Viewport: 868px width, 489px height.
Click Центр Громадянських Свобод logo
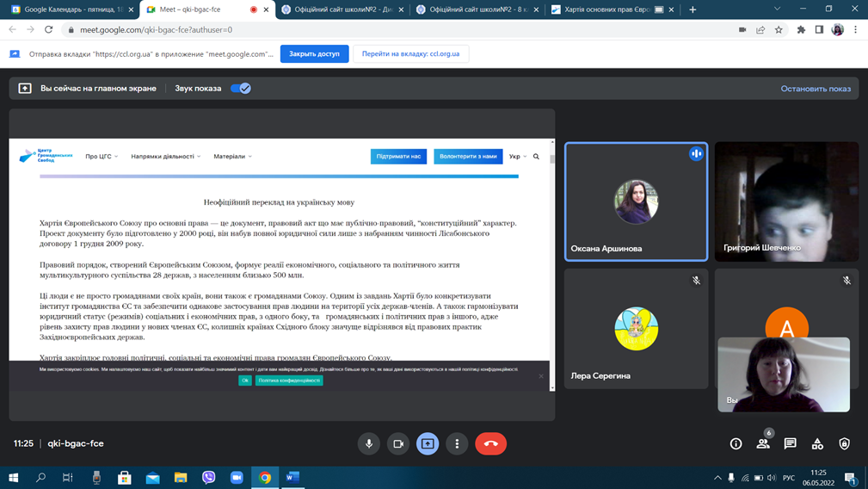pos(46,156)
